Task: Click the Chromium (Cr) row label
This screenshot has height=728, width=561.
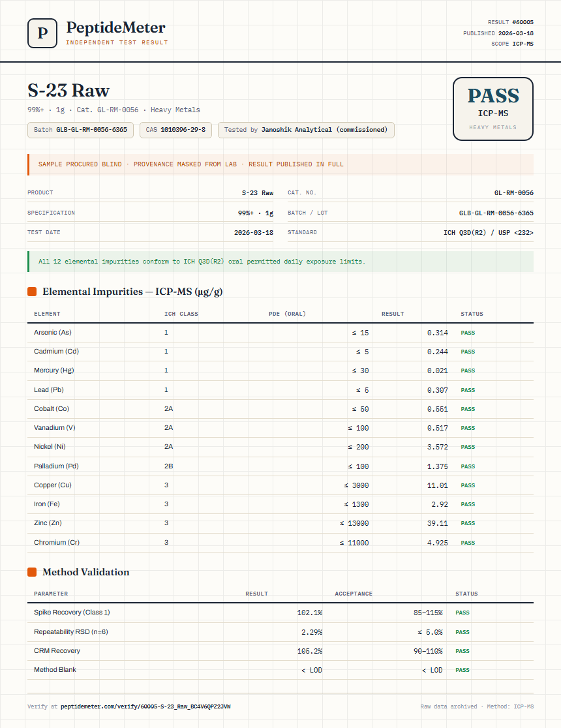Action: pyautogui.click(x=57, y=542)
